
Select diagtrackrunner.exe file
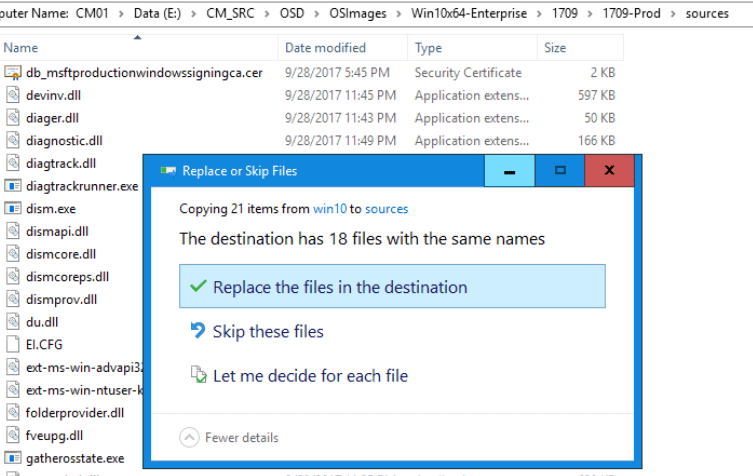coord(82,186)
